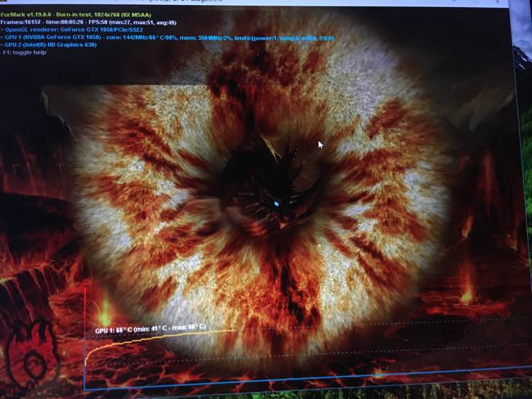Screen dimensions: 532x399
Task: Click the FurMark v1.19 Burn-in test title line
Action: 76,15
